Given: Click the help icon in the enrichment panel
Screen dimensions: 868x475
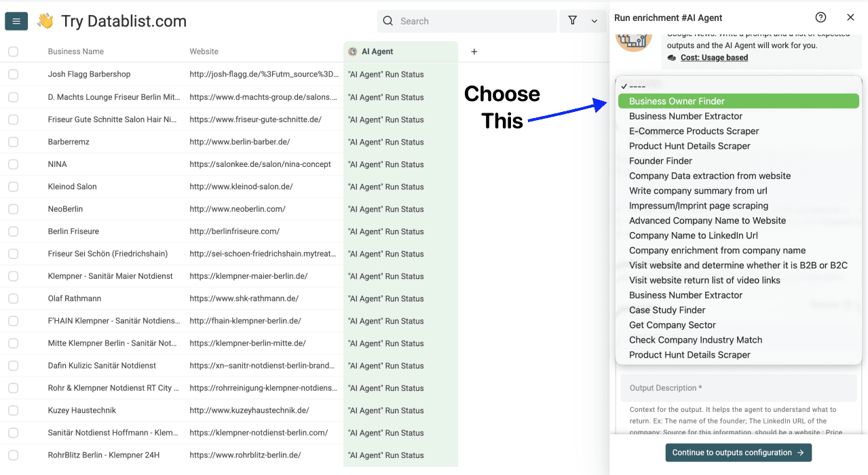Looking at the screenshot, I should 820,17.
